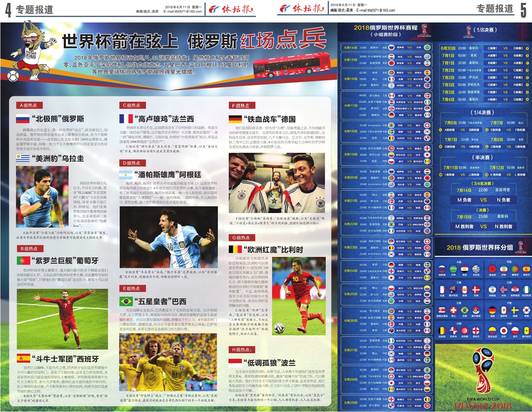Click the "(半决赛)" heading

[482, 157]
